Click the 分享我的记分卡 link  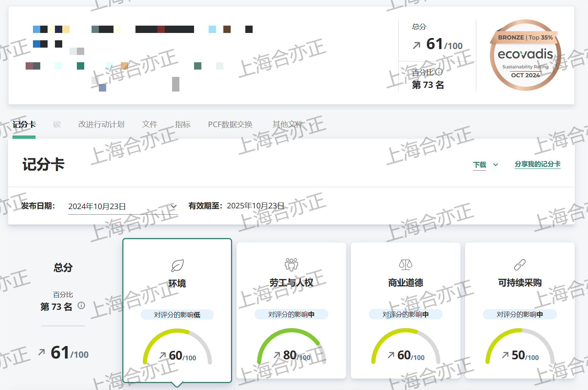[537, 164]
